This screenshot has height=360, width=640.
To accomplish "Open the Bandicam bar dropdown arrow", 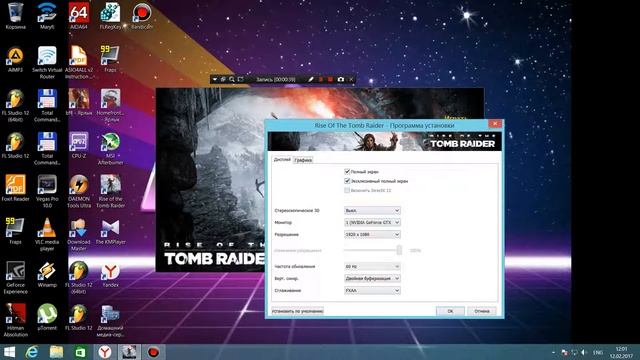I will 215,79.
